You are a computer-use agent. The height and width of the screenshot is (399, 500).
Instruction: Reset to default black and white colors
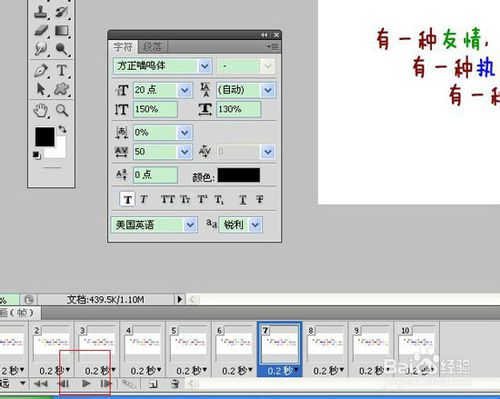(x=37, y=155)
